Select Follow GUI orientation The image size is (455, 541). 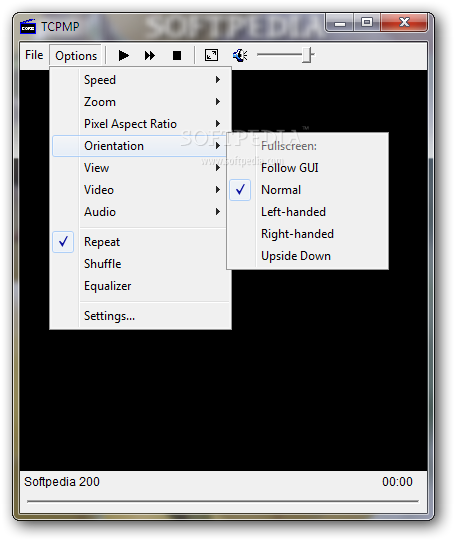point(308,168)
